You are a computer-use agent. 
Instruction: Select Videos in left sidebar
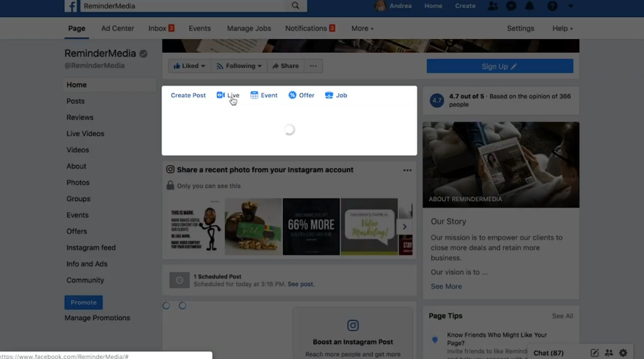(x=77, y=150)
